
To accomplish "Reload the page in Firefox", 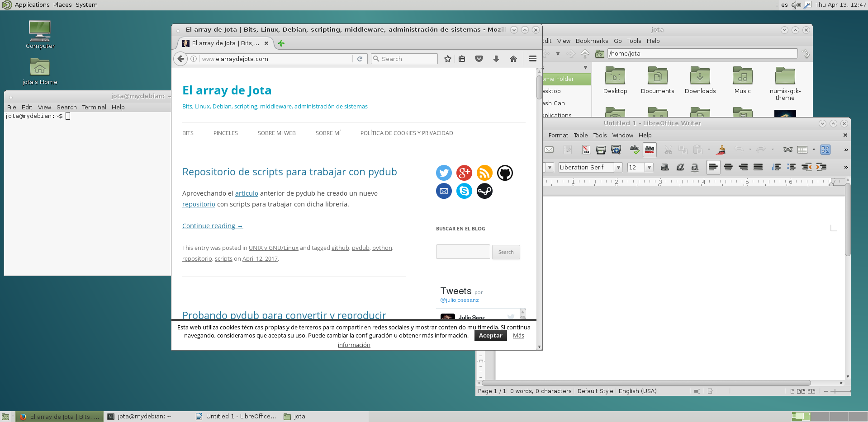I will point(360,59).
